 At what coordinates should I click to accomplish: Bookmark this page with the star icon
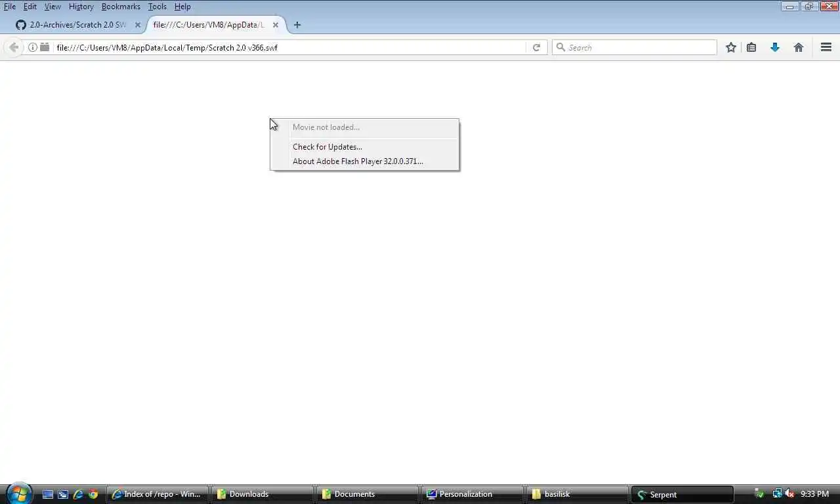click(731, 47)
